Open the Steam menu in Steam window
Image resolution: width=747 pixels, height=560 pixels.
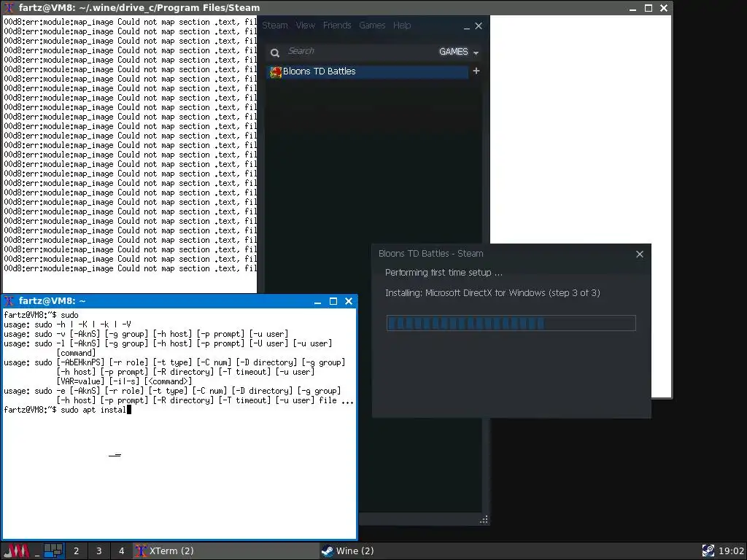(275, 26)
